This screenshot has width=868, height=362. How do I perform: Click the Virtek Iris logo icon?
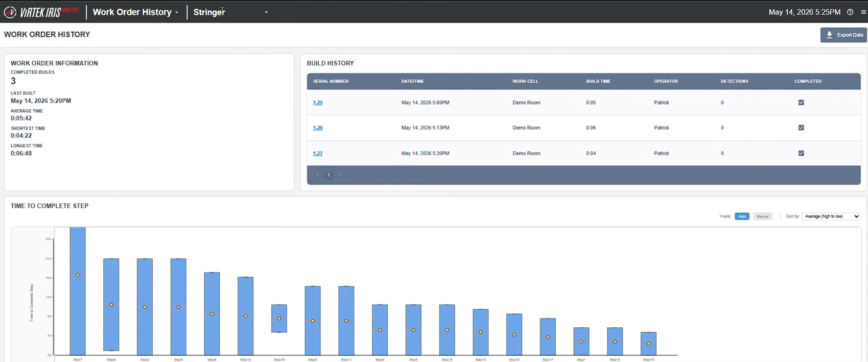point(10,12)
